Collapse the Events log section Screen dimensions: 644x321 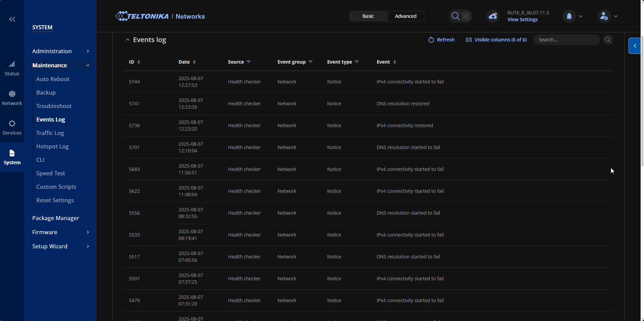click(128, 40)
